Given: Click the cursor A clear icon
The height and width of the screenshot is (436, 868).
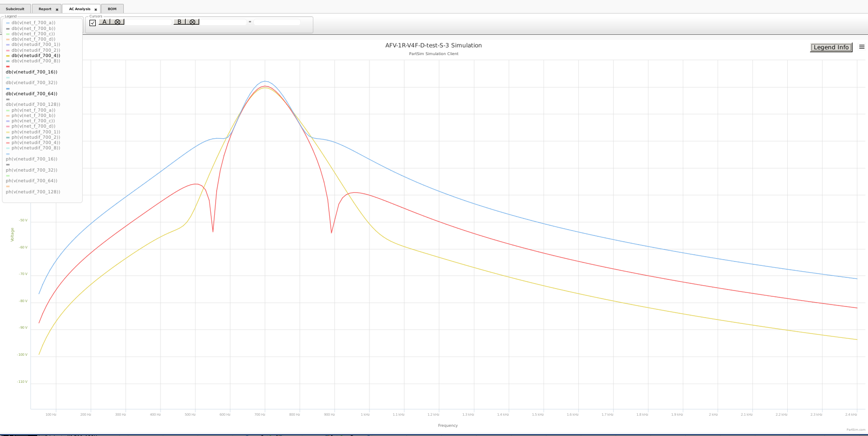Looking at the screenshot, I should 118,22.
